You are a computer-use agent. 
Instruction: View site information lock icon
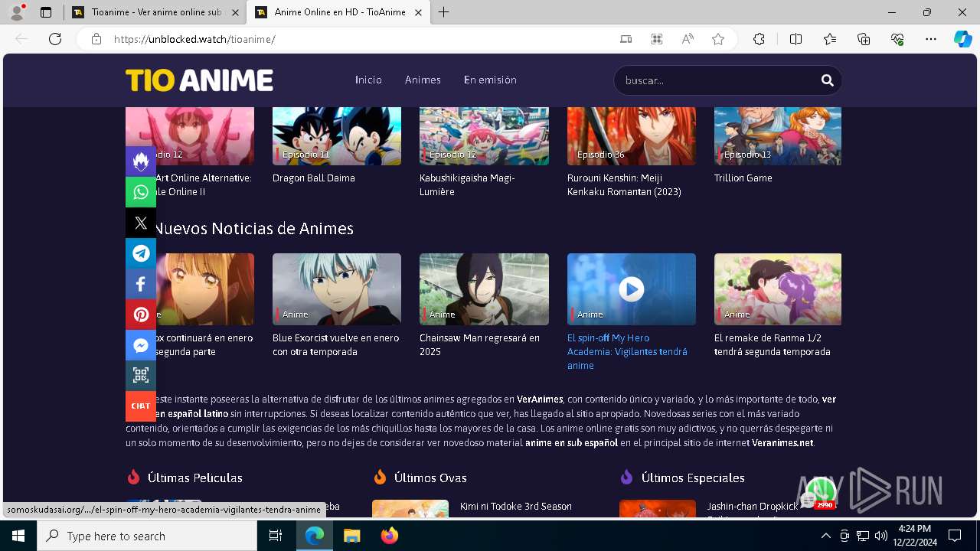pyautogui.click(x=96, y=39)
